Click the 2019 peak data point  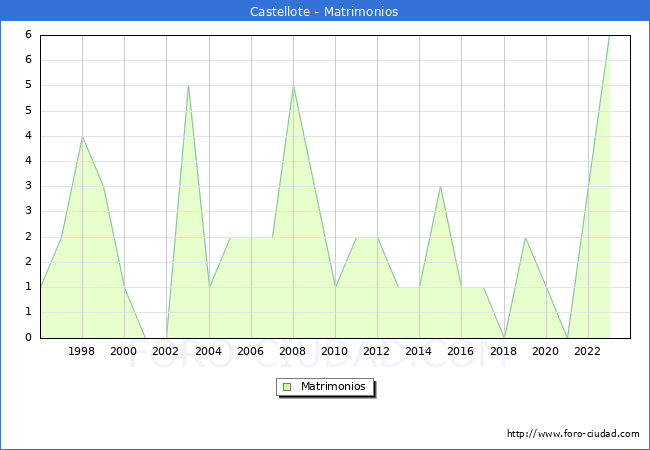point(525,238)
